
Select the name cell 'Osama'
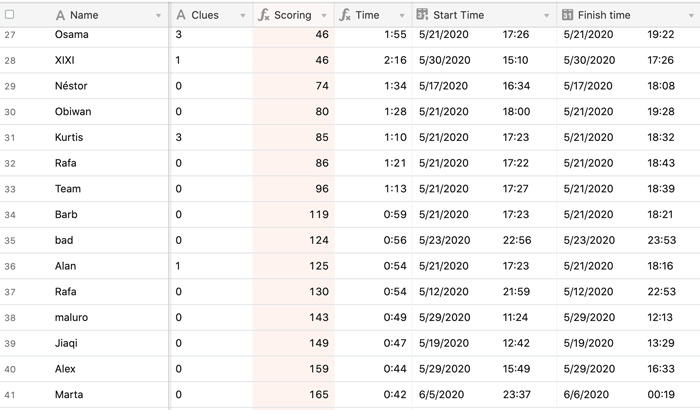pos(71,34)
